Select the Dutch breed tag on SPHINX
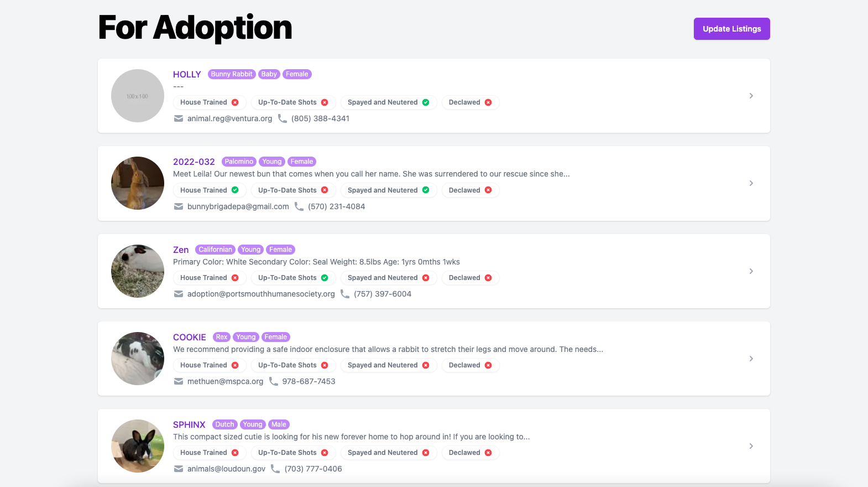868x487 pixels. coord(224,424)
